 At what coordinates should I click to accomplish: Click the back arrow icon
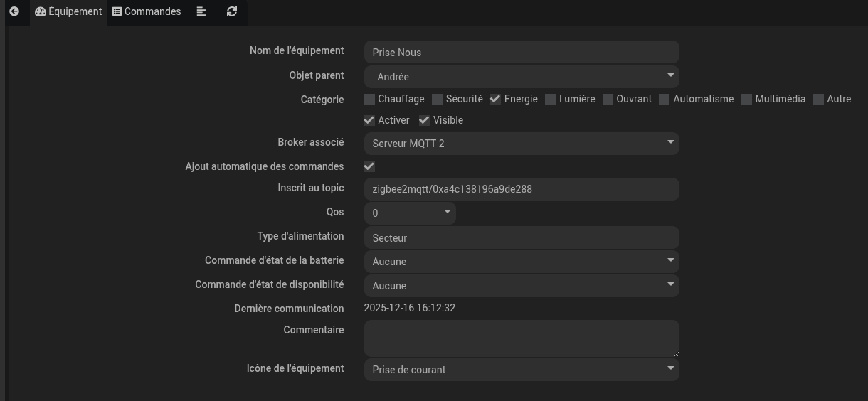coord(14,11)
